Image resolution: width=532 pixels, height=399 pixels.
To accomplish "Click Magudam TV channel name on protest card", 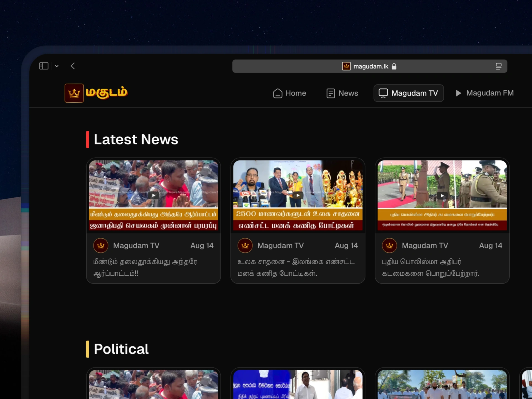I will tap(136, 245).
